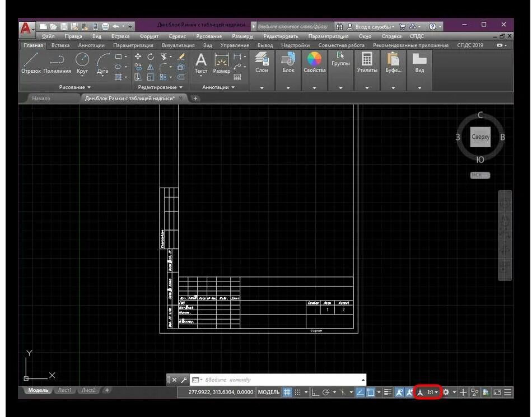Click the Save icon in quick access toolbar
Viewport: 532px width, 417px height.
(x=64, y=26)
